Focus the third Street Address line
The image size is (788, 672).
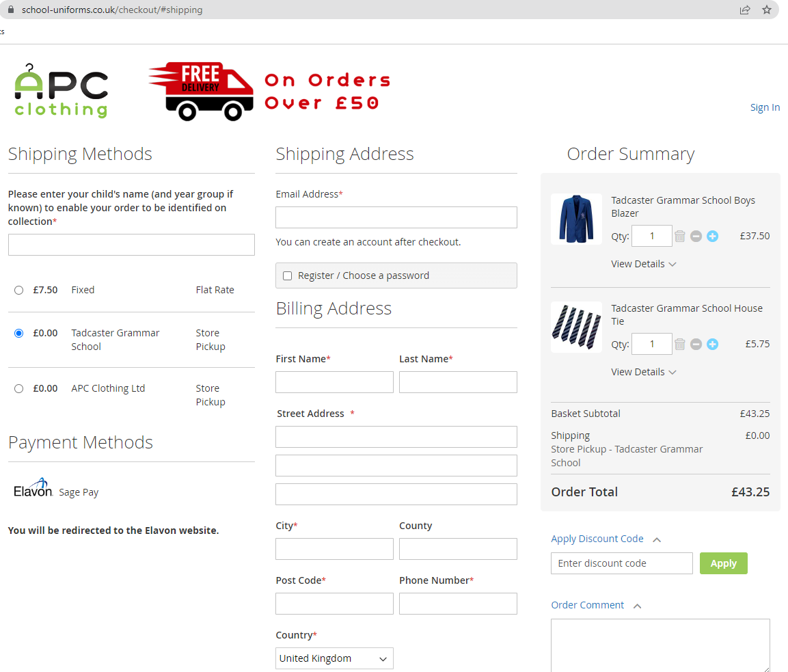[396, 494]
